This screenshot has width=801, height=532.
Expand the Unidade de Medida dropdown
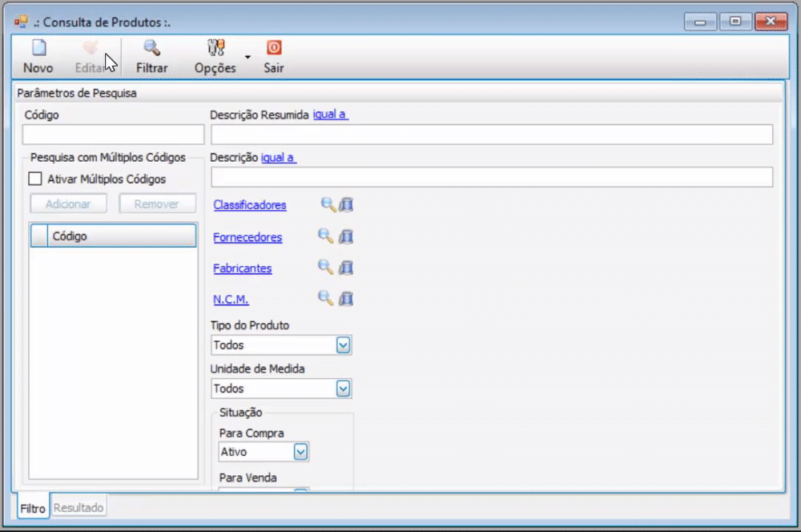pos(344,389)
